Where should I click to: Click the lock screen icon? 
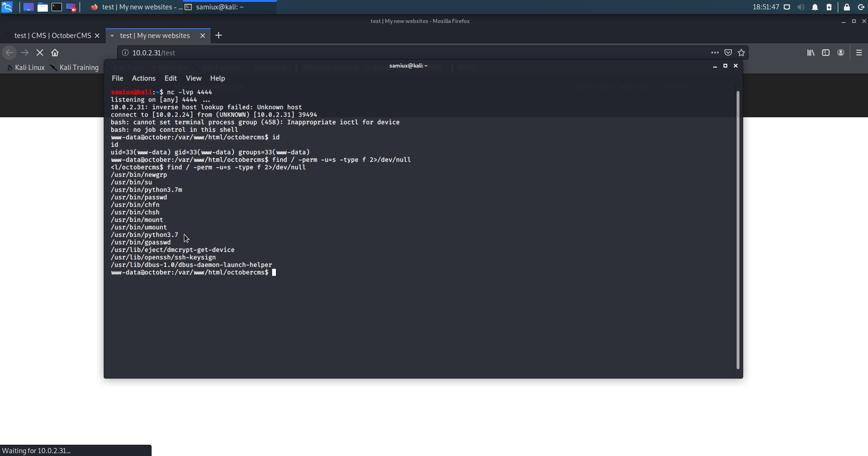[x=847, y=7]
